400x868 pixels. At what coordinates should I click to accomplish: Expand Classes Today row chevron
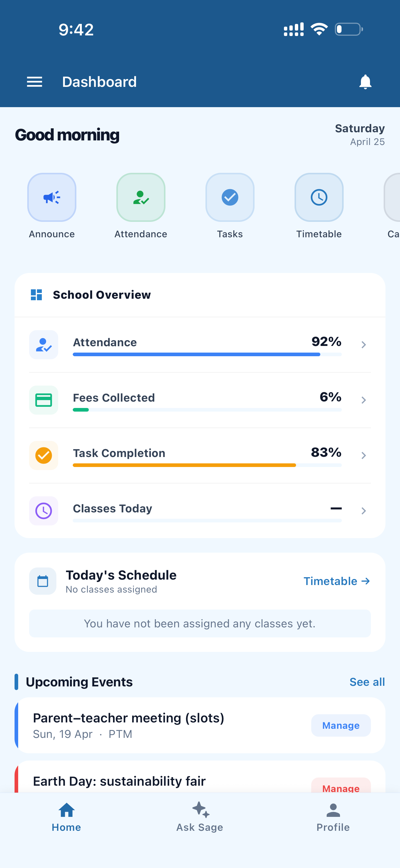point(364,511)
